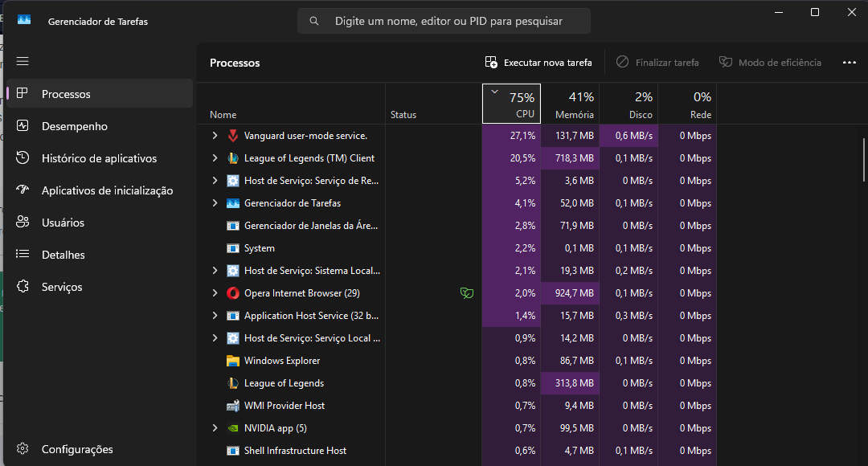Sort by the Memória column header

[x=570, y=104]
